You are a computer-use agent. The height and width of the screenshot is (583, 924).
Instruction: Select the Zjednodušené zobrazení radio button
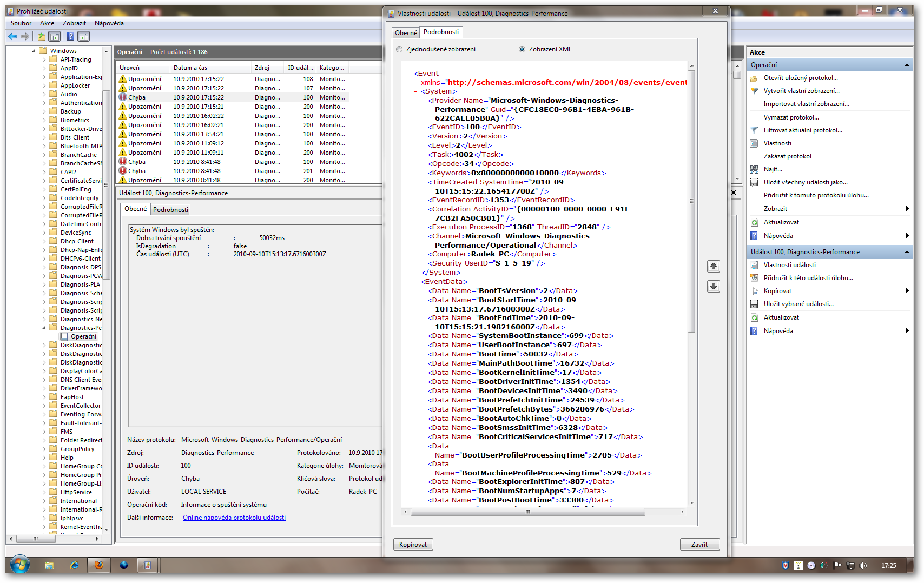click(x=399, y=49)
